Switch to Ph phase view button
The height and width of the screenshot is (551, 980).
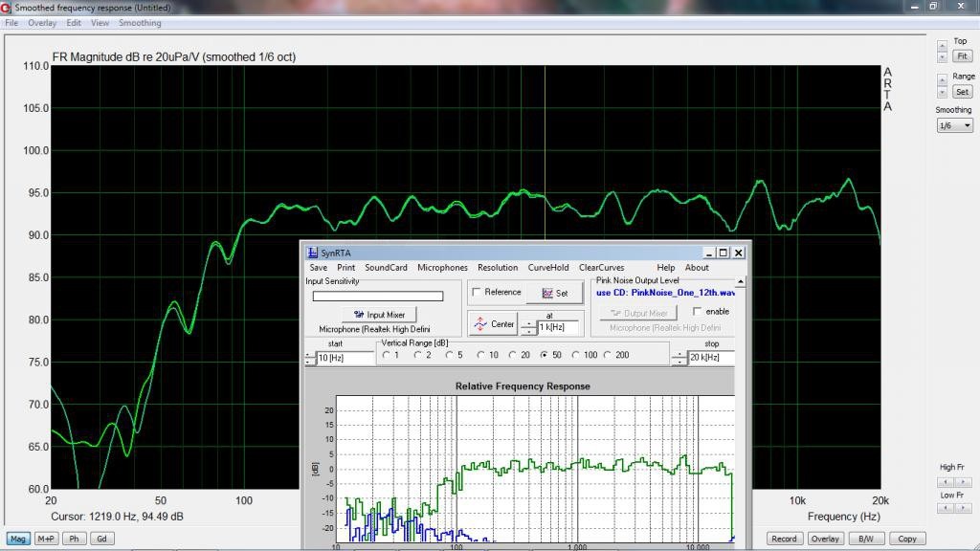click(74, 539)
